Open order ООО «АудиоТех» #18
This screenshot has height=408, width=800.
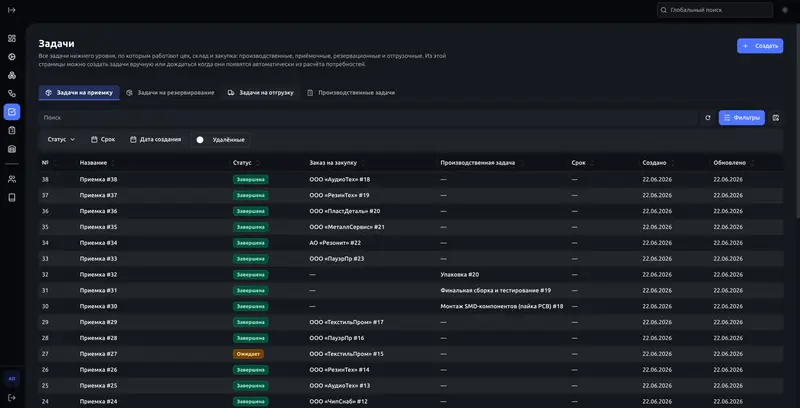click(x=340, y=180)
